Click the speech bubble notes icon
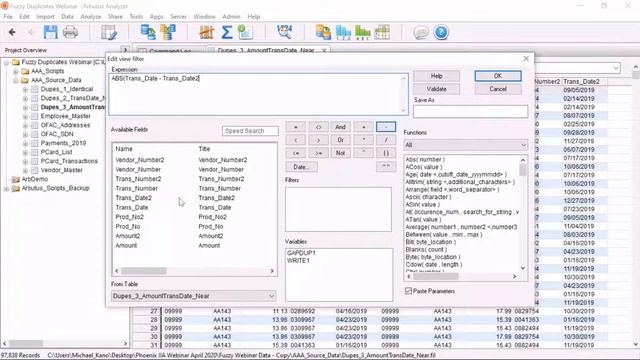The height and width of the screenshot is (360, 640). pos(421,32)
